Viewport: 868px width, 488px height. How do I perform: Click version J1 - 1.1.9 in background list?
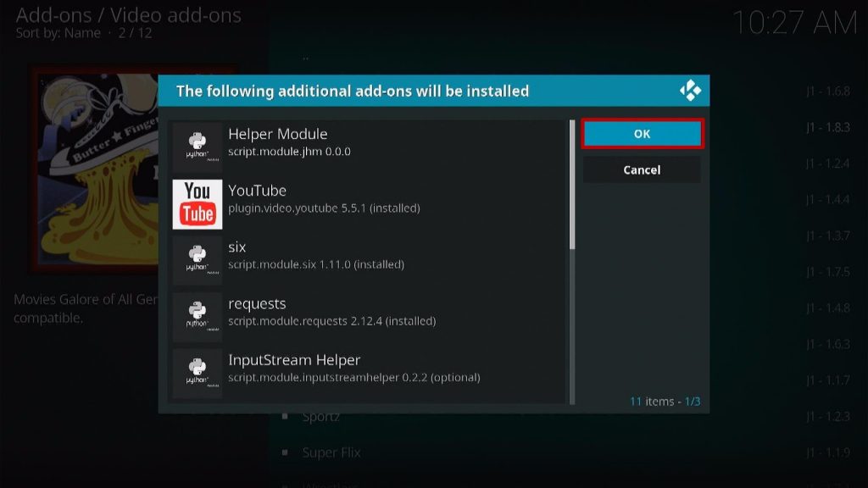click(827, 452)
